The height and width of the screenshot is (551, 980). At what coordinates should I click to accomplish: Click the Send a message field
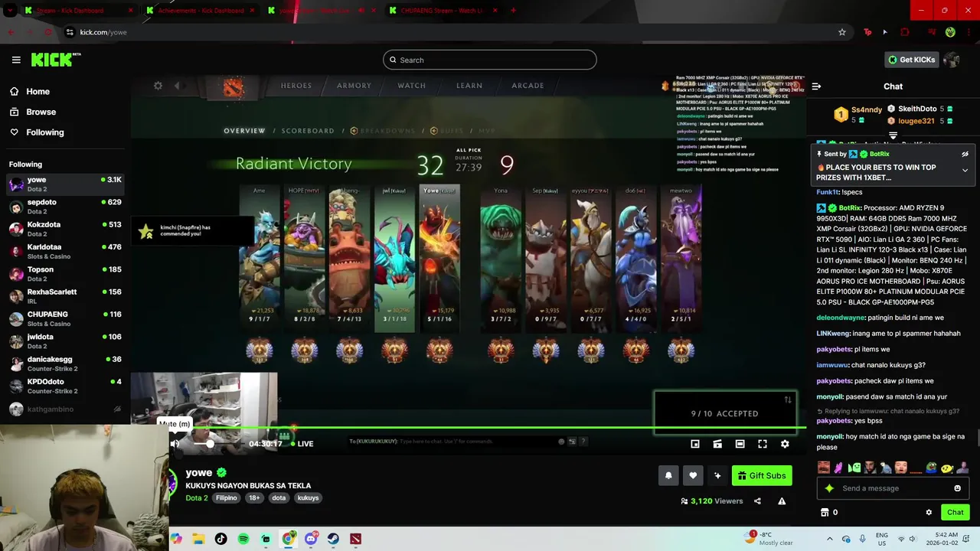[892, 488]
